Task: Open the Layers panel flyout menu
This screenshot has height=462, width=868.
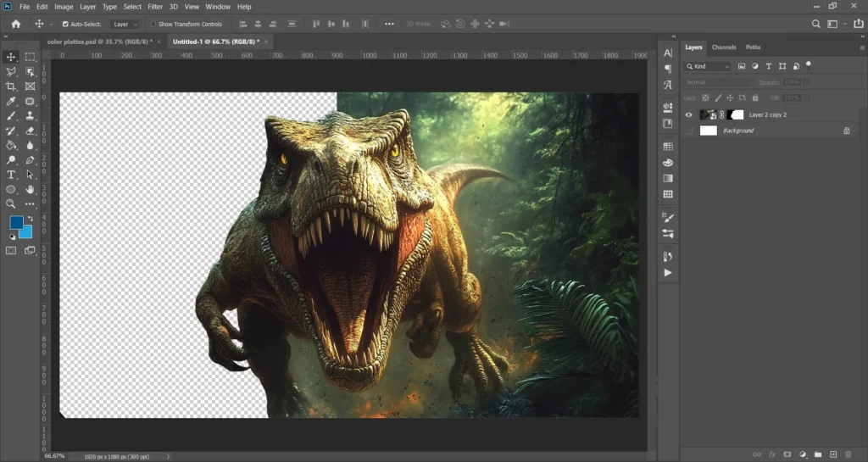Action: coord(862,47)
